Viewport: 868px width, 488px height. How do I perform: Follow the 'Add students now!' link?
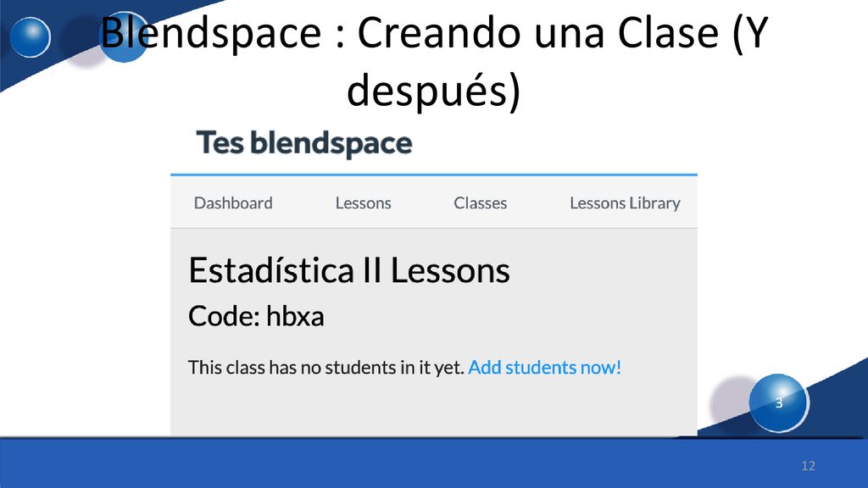545,368
